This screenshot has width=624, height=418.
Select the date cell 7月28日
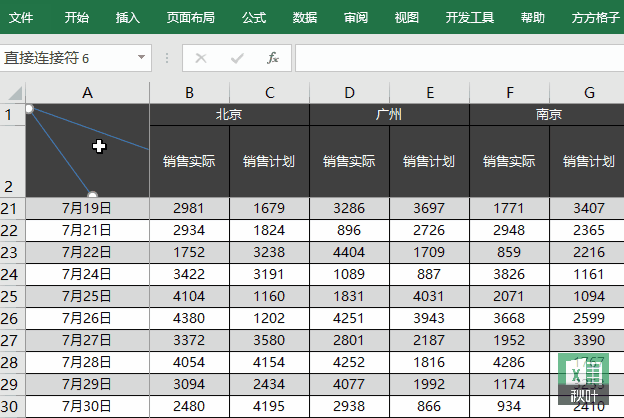point(88,362)
